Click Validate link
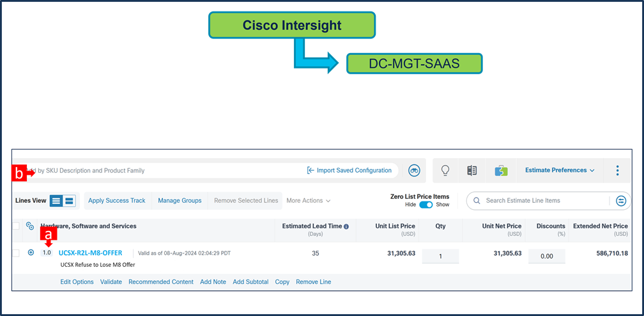This screenshot has height=316, width=644. 111,282
